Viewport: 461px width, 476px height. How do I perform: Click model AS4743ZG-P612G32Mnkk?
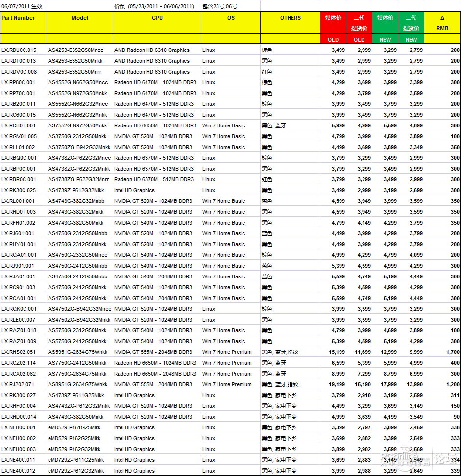point(79,406)
